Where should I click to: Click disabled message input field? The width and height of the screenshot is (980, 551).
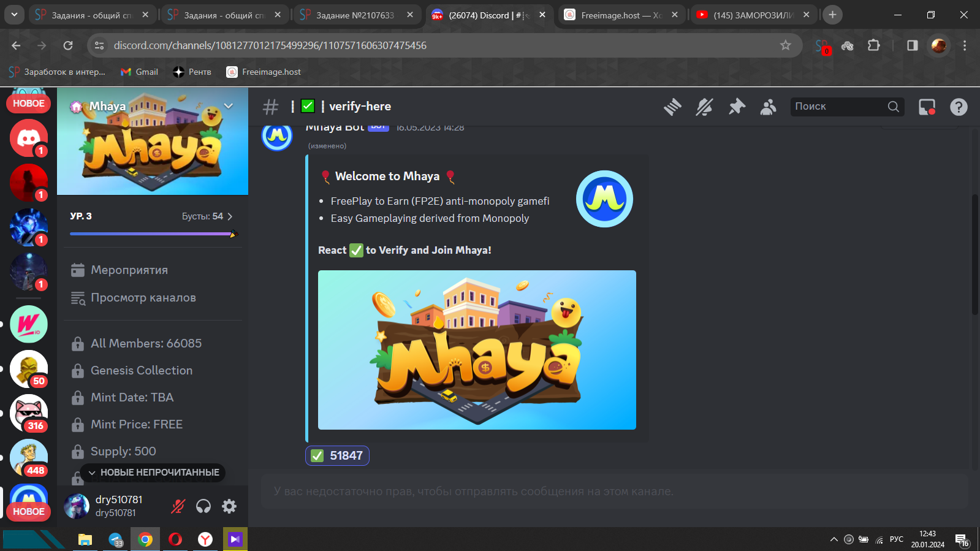(x=615, y=492)
